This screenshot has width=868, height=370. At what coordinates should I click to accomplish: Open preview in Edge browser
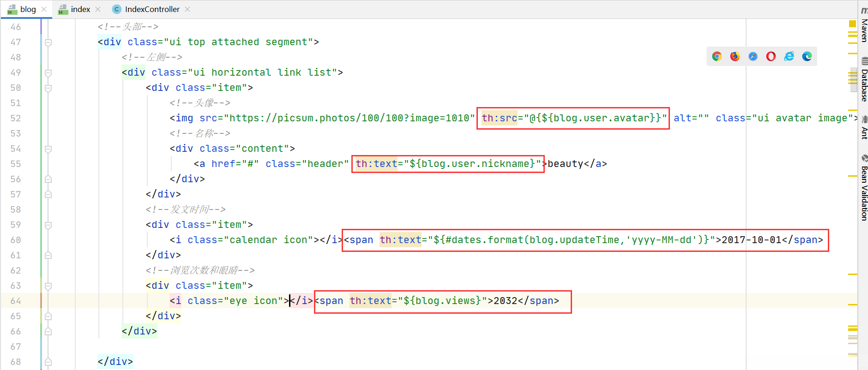807,56
